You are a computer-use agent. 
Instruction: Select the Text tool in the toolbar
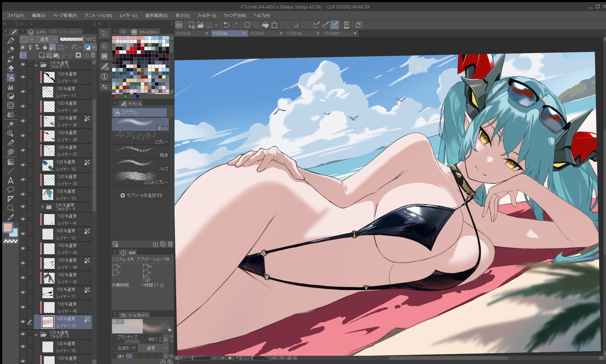[x=11, y=180]
